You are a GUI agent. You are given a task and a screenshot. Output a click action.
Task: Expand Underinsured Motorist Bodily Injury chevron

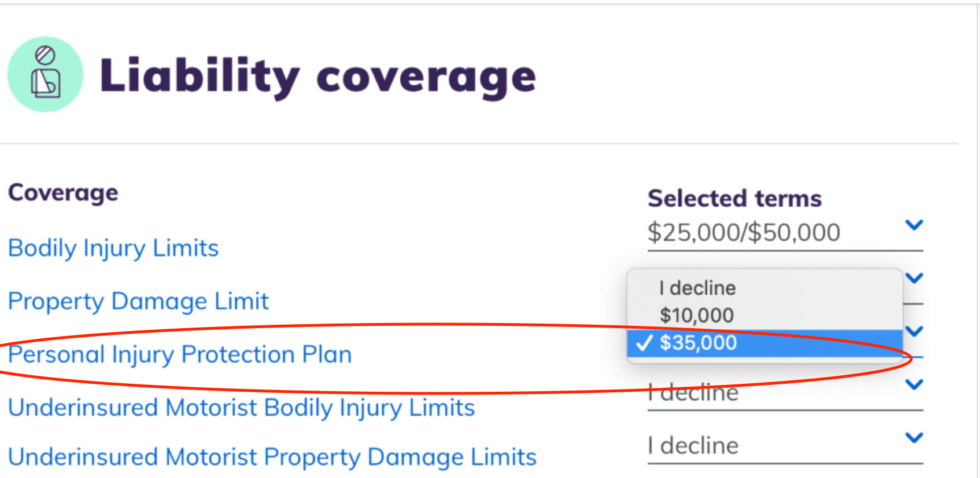pyautogui.click(x=914, y=384)
